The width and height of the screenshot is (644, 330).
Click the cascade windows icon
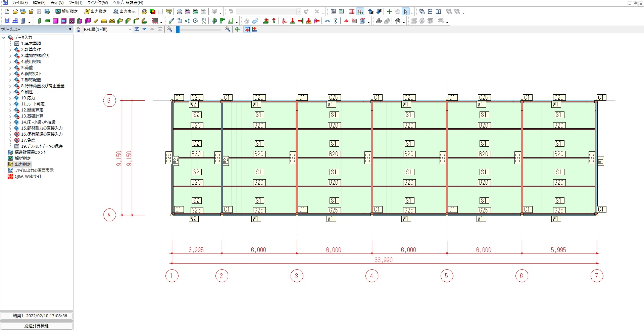(422, 11)
